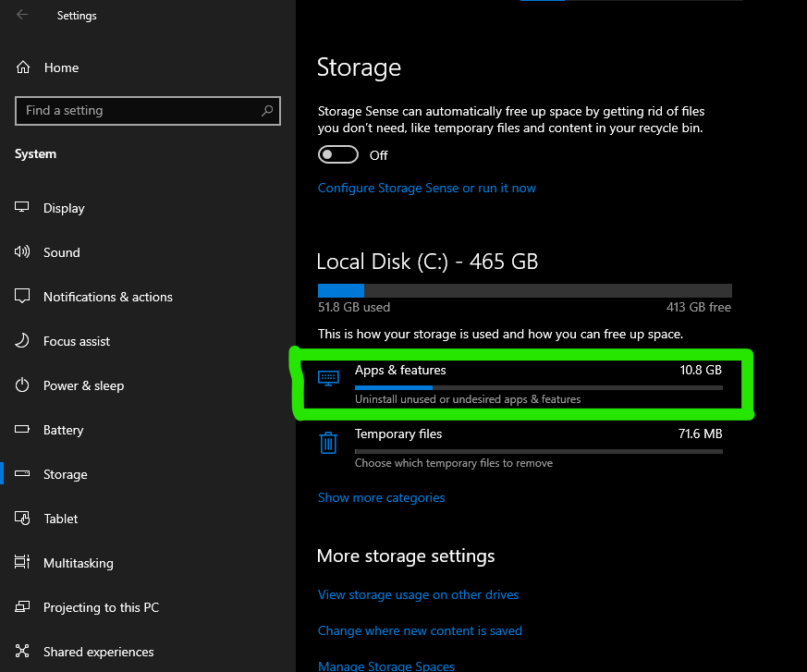Screen dimensions: 807x672
Task: Open Configure Storage Sense link
Action: 427,188
